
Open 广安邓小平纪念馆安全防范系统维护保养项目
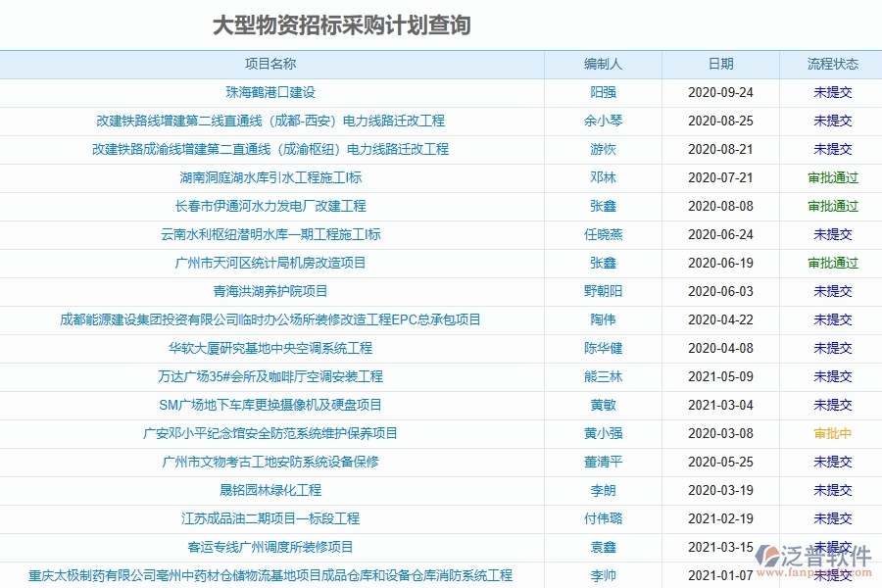point(272,433)
